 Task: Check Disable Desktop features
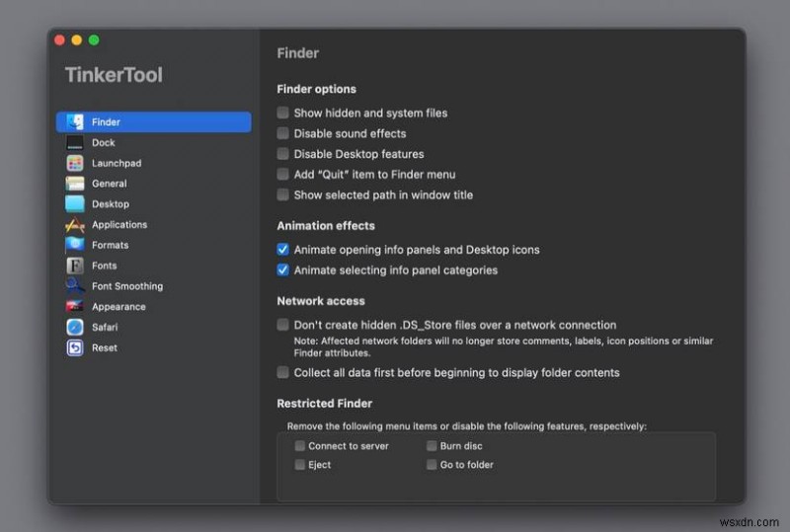coord(283,153)
